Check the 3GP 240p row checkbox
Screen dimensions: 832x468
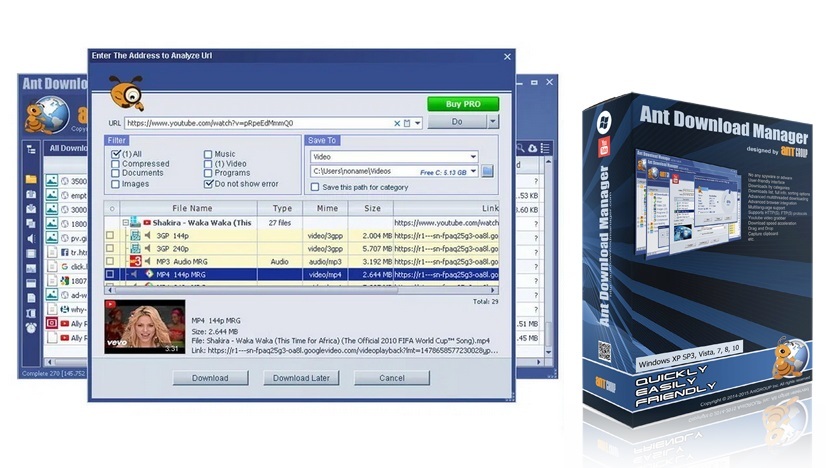[x=110, y=248]
